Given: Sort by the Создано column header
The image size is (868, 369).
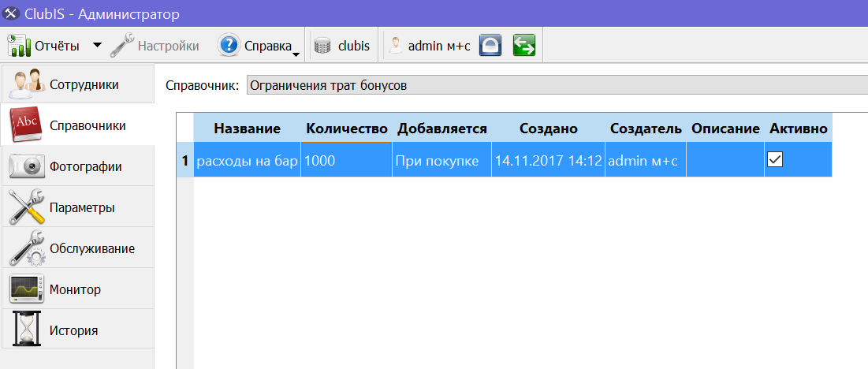Looking at the screenshot, I should (x=549, y=129).
